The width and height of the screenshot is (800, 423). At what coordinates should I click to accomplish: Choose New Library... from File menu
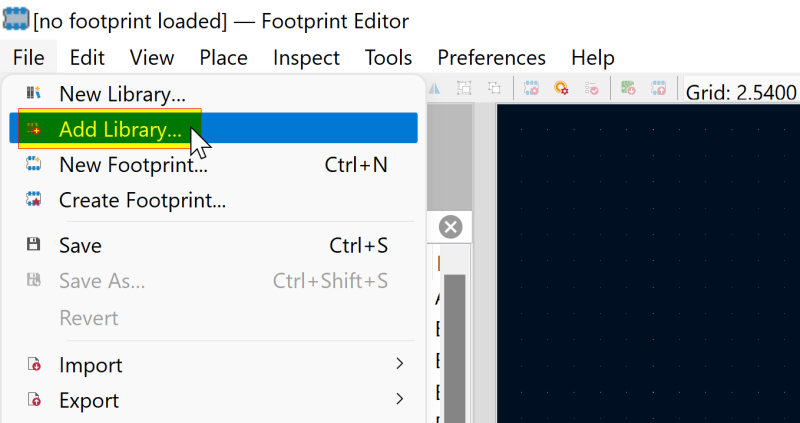coord(122,95)
